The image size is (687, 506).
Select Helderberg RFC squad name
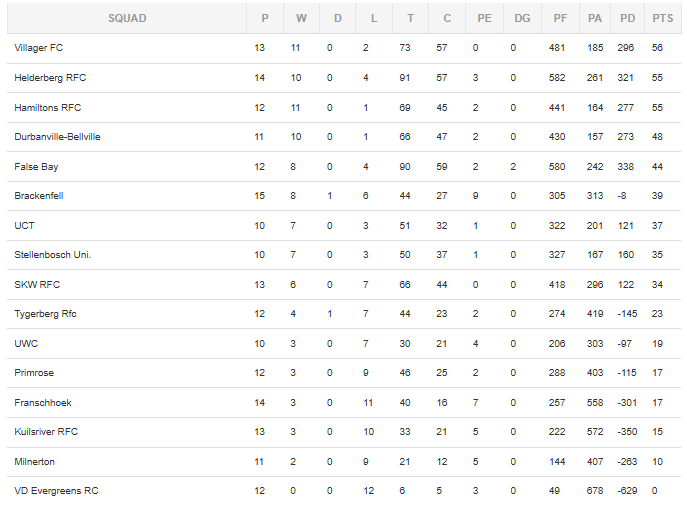[50, 78]
